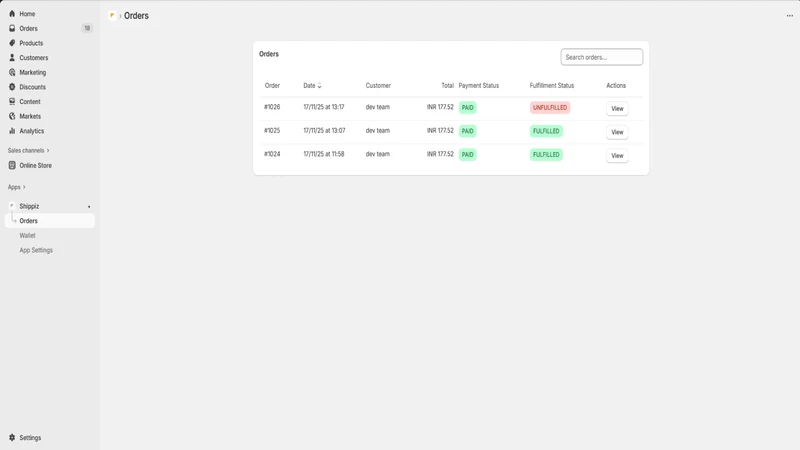
Task: Click the Marketing target icon
Action: (x=12, y=72)
